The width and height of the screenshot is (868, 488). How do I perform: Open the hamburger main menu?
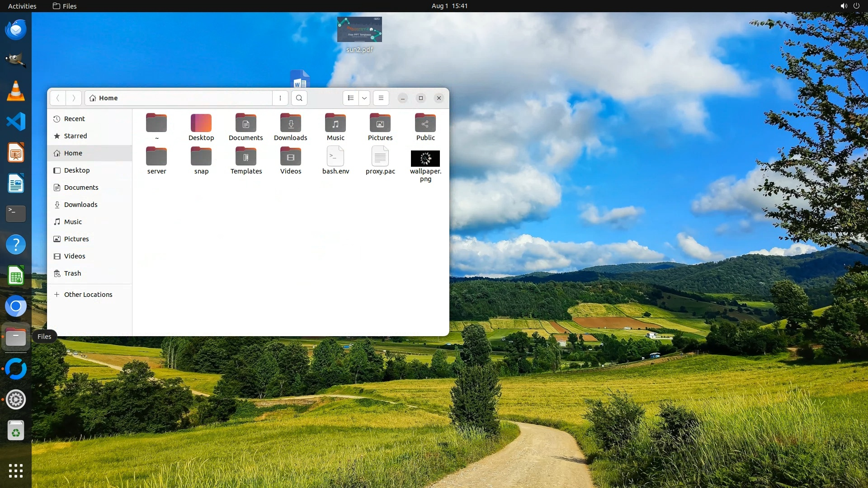(x=381, y=98)
